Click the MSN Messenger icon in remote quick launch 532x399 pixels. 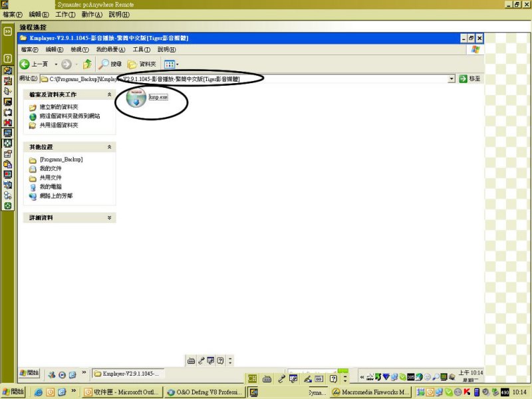coord(52,374)
